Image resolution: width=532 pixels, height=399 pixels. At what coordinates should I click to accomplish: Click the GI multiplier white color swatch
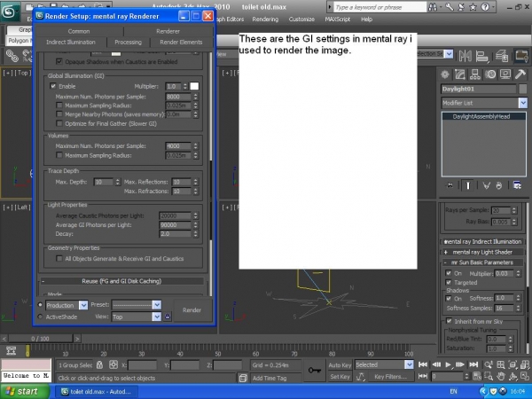pos(194,86)
